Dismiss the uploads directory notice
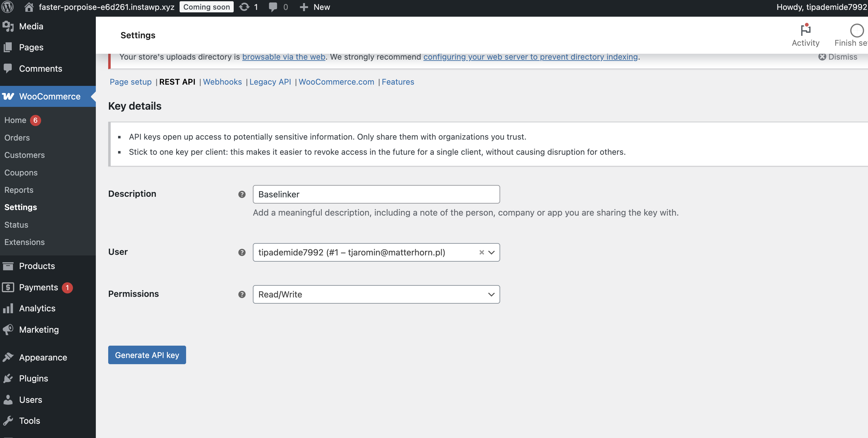The height and width of the screenshot is (438, 868). coord(838,57)
